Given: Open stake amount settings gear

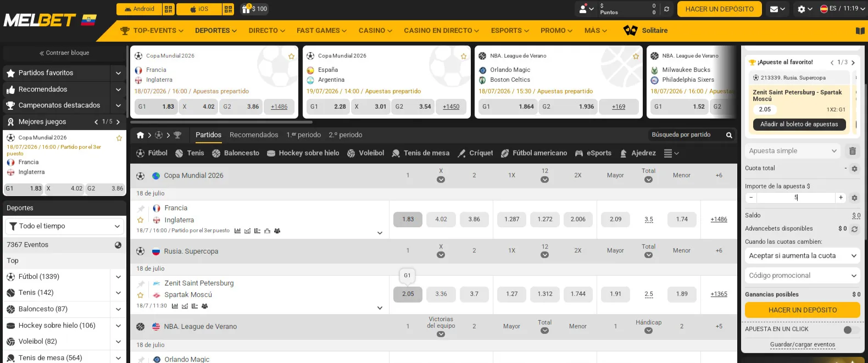Looking at the screenshot, I should [x=854, y=198].
